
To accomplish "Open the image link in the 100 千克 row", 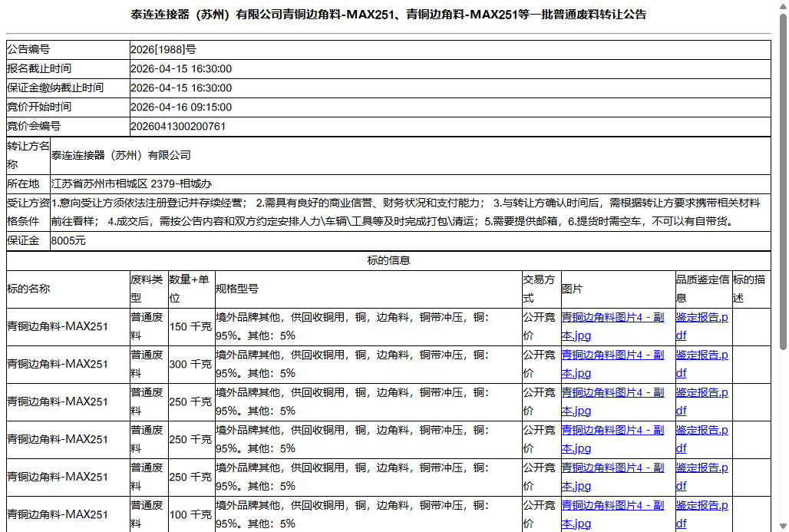I will coord(613,514).
